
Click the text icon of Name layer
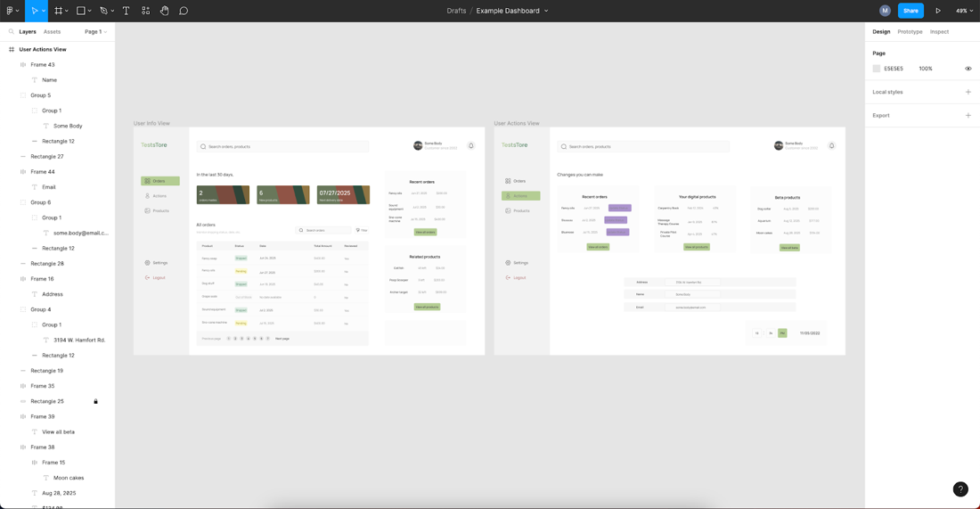[x=35, y=80]
